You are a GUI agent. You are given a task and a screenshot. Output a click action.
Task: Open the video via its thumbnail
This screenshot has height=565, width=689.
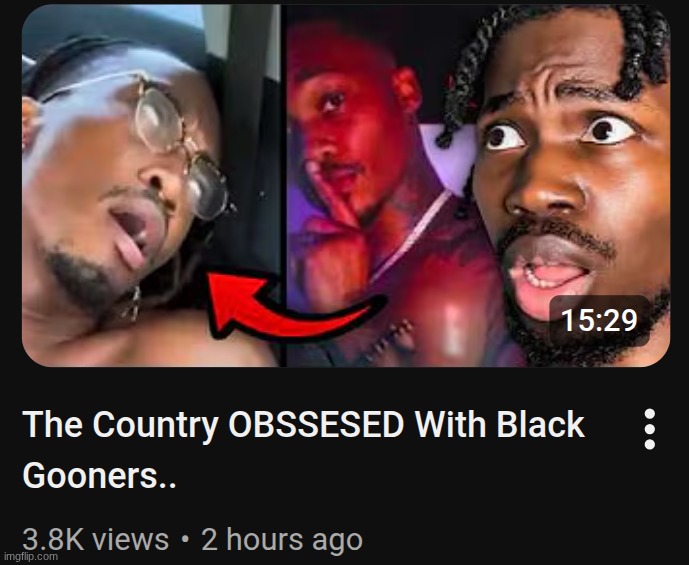click(346, 185)
